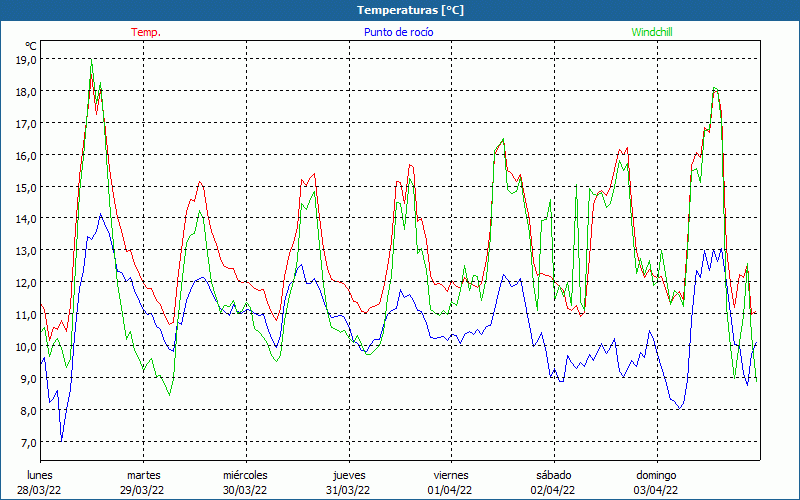Click the 7,0 y-axis value
Image resolution: width=800 pixels, height=500 pixels.
tap(29, 442)
